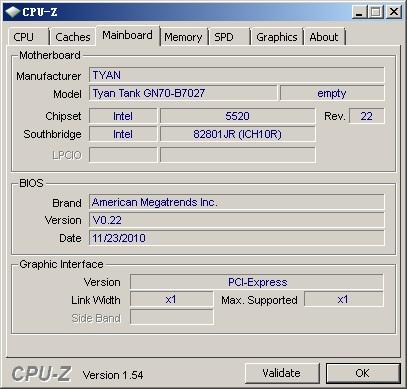Click the Version 1.54 label
Screen dimensions: 407x389
(x=113, y=375)
